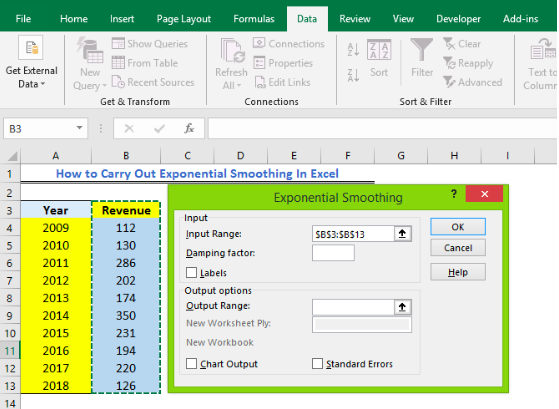Image resolution: width=559 pixels, height=409 pixels.
Task: Open the Sort dialog icon
Action: click(x=379, y=50)
